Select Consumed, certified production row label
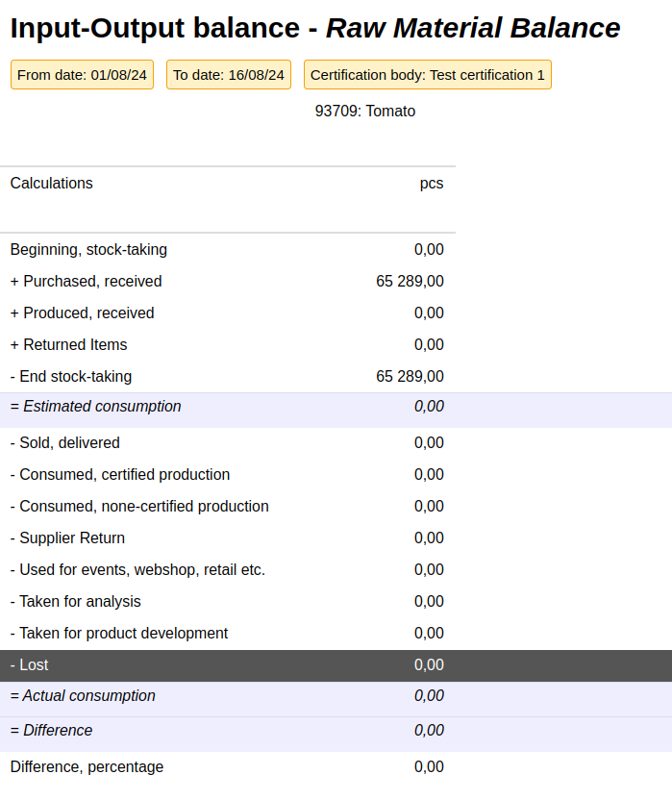 click(120, 475)
